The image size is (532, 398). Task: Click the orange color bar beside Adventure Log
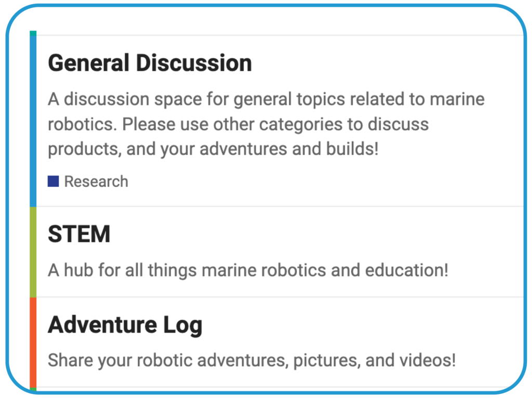point(33,342)
